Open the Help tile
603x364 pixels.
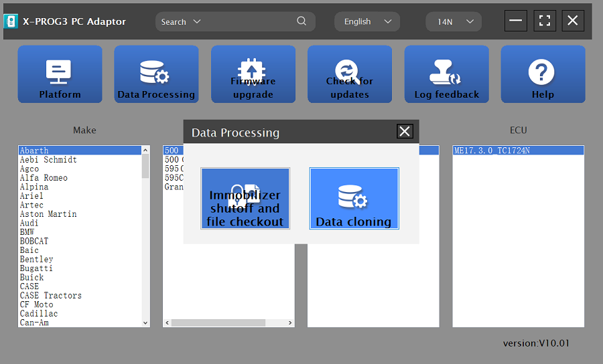pyautogui.click(x=543, y=74)
